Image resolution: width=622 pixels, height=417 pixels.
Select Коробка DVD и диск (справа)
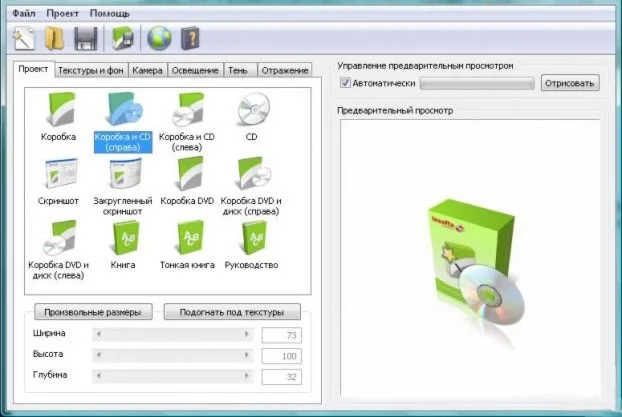click(x=251, y=186)
